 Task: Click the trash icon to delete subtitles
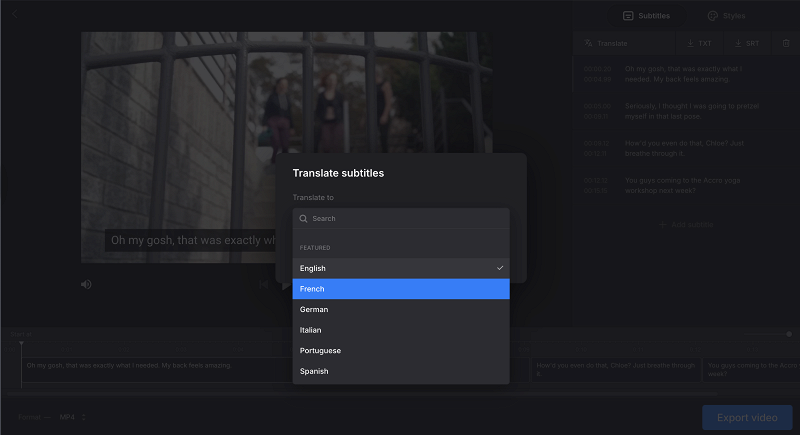click(x=786, y=43)
